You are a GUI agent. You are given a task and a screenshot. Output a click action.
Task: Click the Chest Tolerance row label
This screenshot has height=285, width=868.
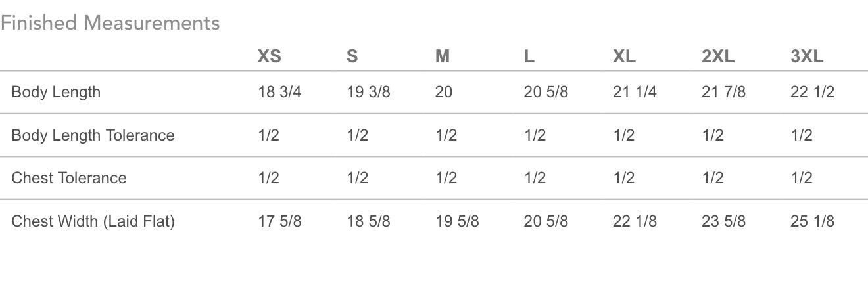(x=69, y=178)
